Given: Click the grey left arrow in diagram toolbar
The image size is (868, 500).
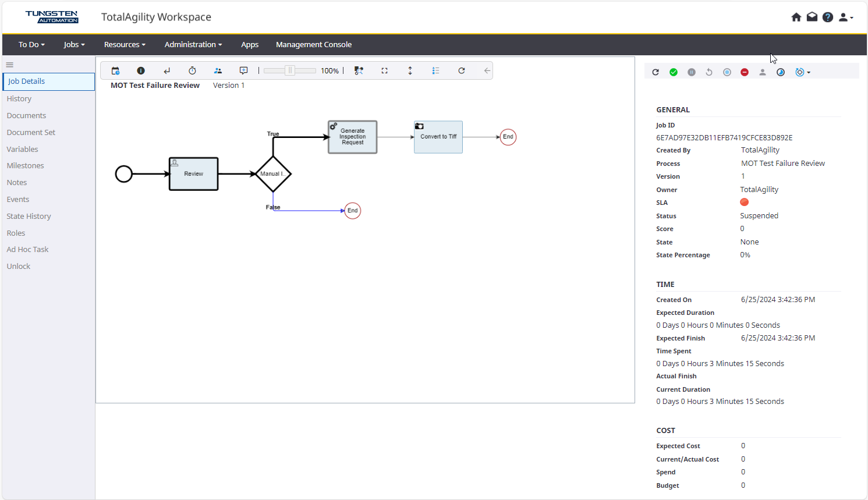Looking at the screenshot, I should (x=487, y=71).
